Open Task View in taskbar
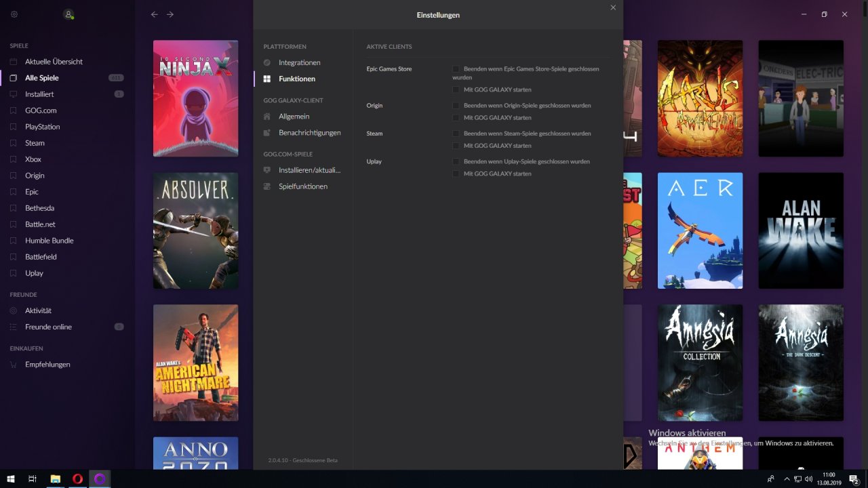 (x=33, y=479)
